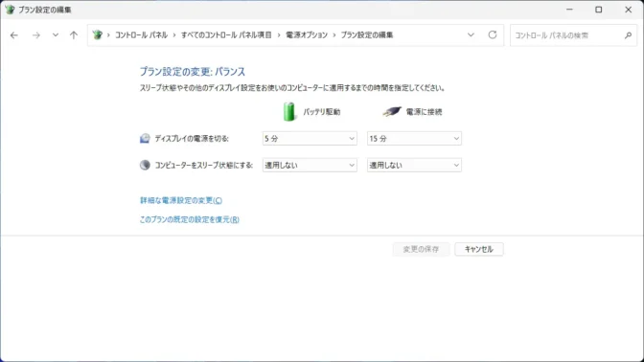The height and width of the screenshot is (362, 644).
Task: Click the search magnifier icon
Action: click(x=628, y=35)
